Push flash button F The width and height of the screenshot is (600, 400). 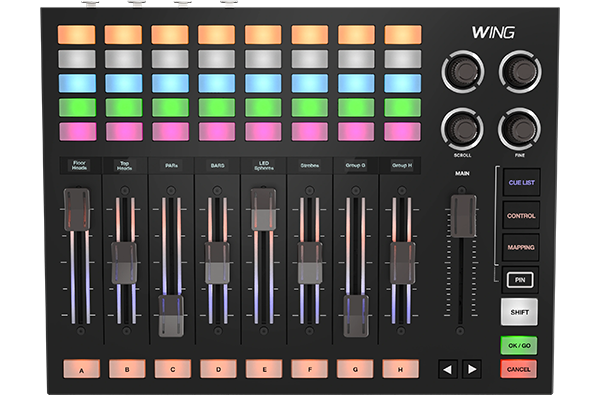[310, 369]
